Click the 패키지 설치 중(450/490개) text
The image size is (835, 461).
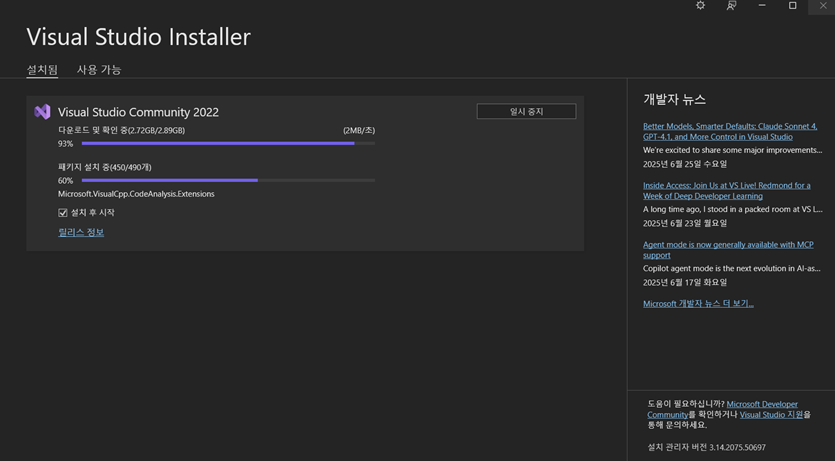104,167
